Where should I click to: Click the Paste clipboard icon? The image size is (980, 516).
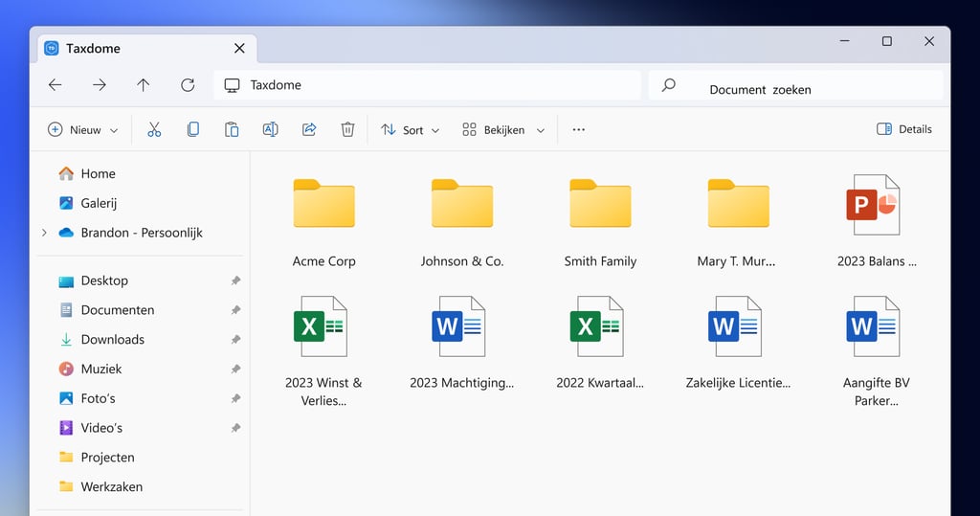pos(232,129)
